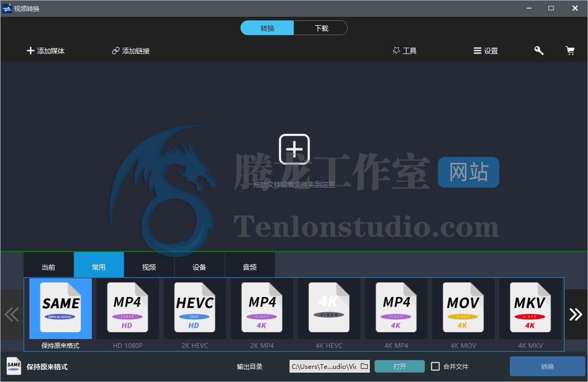Open the 常用 format tab

[x=99, y=267]
